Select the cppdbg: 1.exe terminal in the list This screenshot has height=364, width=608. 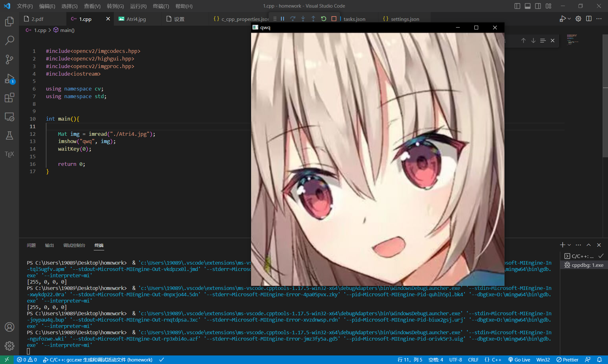[586, 265]
